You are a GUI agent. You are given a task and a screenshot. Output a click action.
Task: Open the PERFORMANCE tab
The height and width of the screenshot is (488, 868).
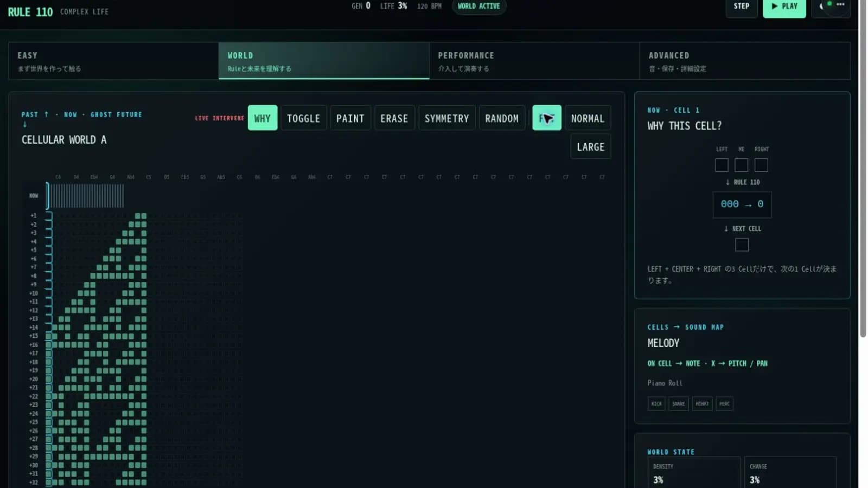[x=534, y=61]
